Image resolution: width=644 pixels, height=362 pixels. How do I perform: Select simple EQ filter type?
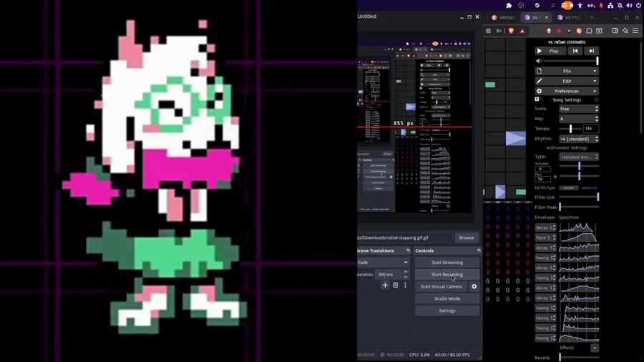coord(569,187)
